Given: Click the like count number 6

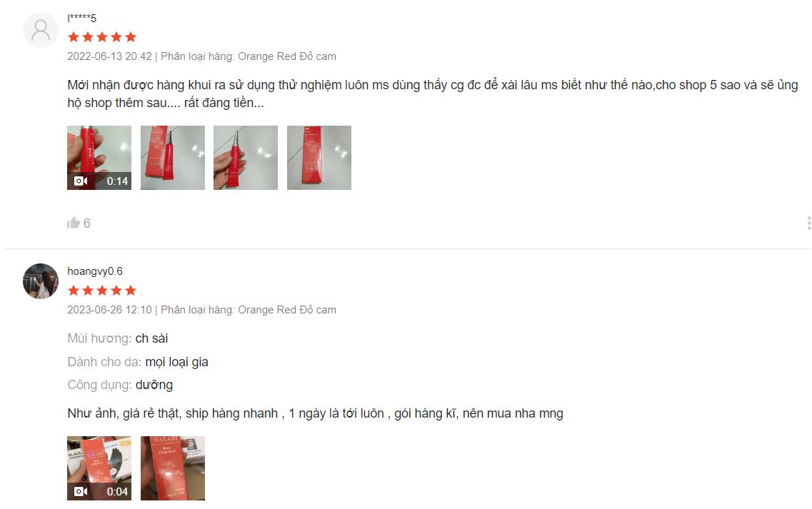Looking at the screenshot, I should click(x=87, y=223).
